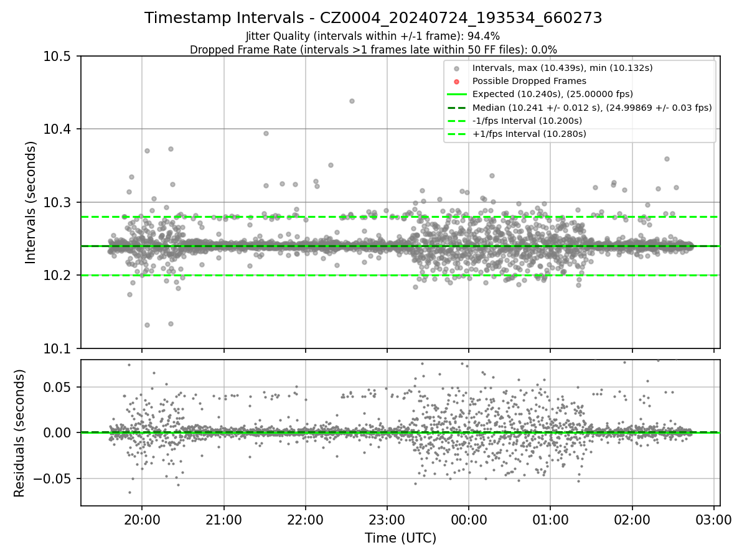The height and width of the screenshot is (560, 747).
Task: Click the 02:00 time tick label
Action: coord(632,520)
